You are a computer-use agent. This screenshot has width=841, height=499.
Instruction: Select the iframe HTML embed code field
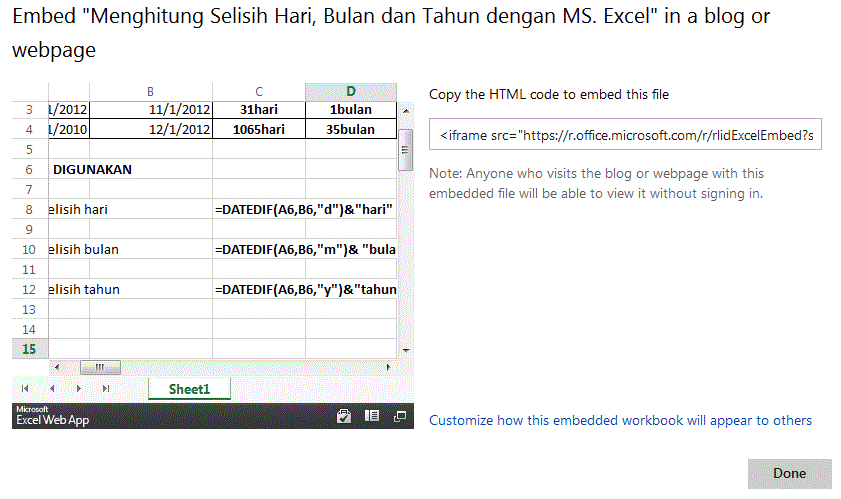(625, 135)
